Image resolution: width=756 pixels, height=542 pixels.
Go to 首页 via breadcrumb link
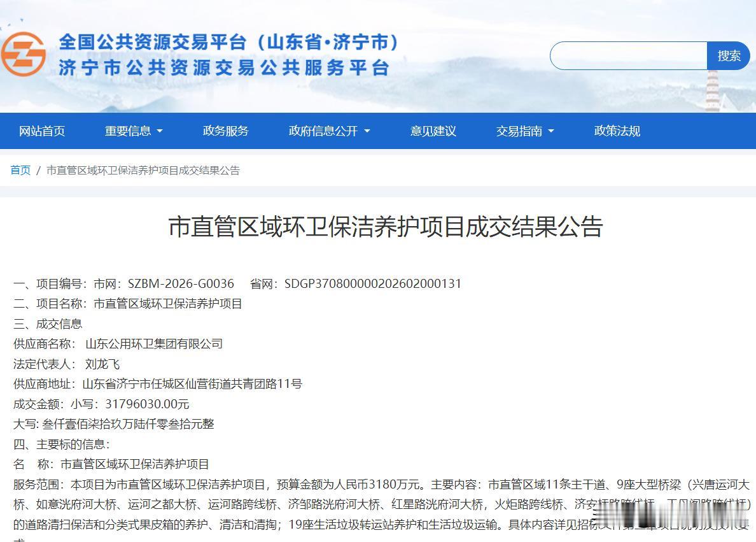coord(20,171)
